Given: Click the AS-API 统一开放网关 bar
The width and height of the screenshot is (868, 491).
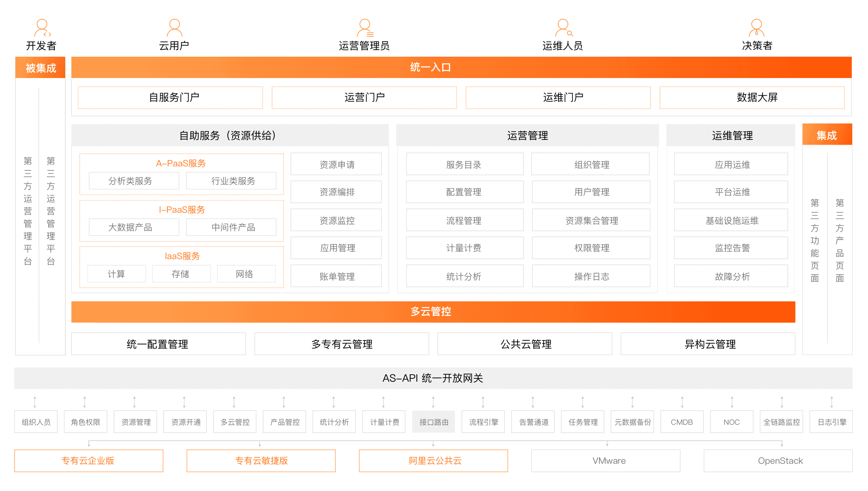Looking at the screenshot, I should coord(433,378).
